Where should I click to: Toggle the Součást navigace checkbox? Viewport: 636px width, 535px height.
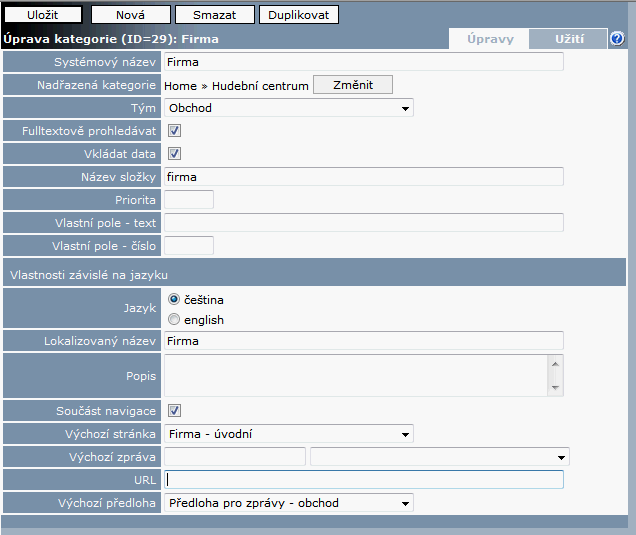[174, 410]
